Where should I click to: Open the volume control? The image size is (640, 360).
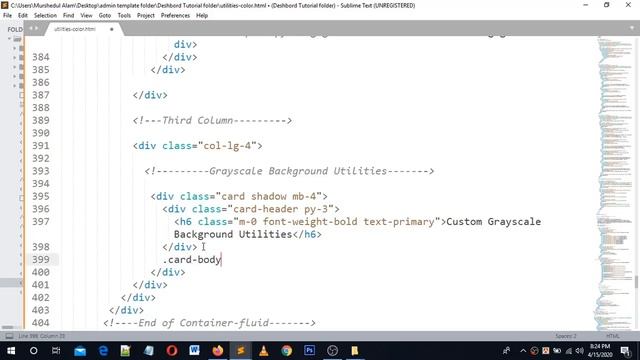(579, 351)
